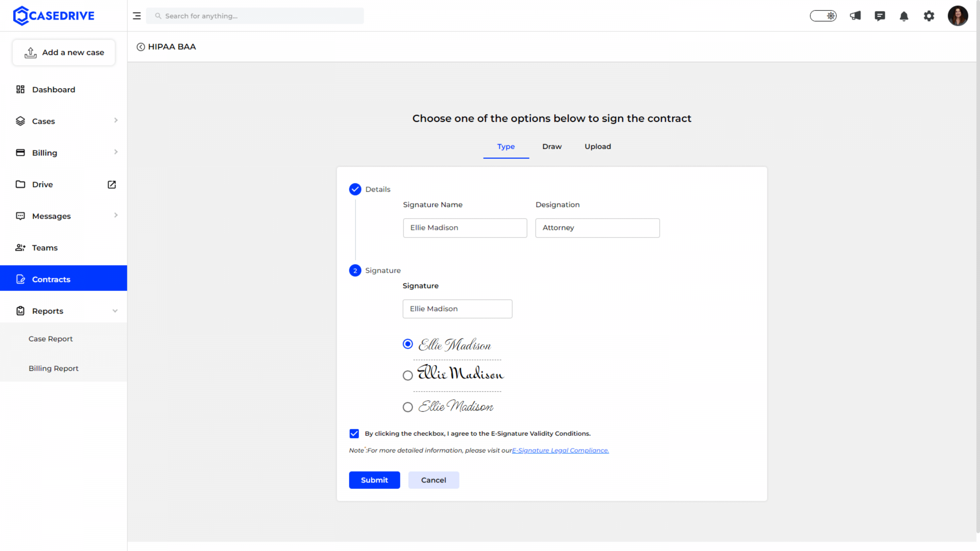Switch to the Type tab
Screen dimensions: 980x551
tap(506, 147)
